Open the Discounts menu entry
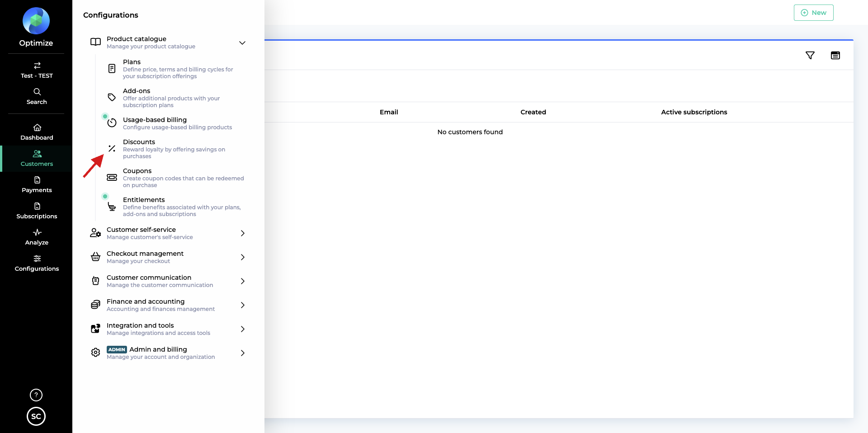This screenshot has width=868, height=433. pos(176,149)
